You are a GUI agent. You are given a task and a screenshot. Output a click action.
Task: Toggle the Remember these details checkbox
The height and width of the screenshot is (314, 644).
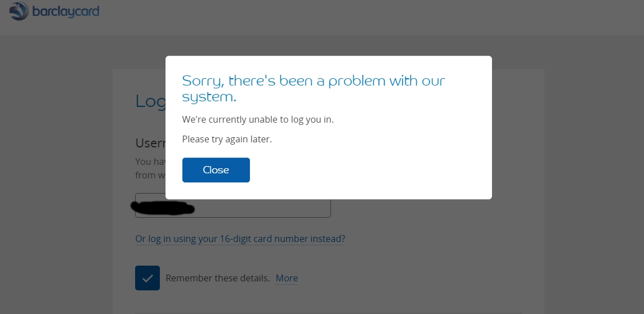(x=147, y=278)
